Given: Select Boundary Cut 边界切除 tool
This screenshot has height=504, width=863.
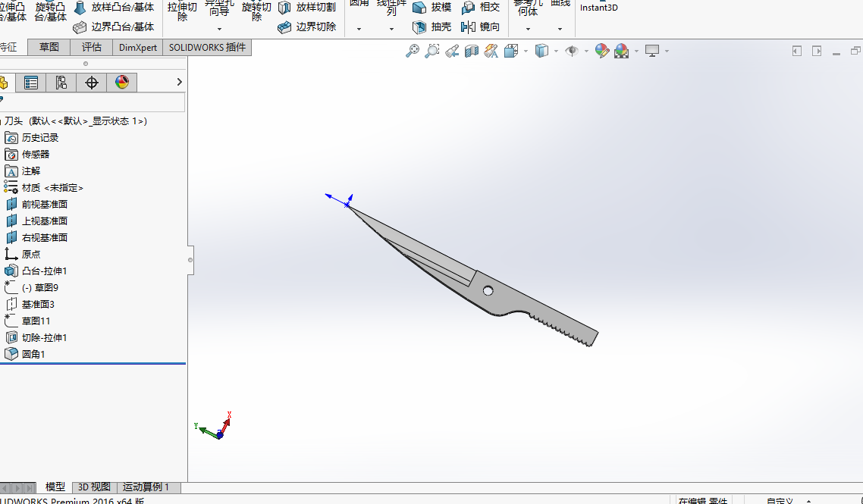Looking at the screenshot, I should click(x=307, y=27).
